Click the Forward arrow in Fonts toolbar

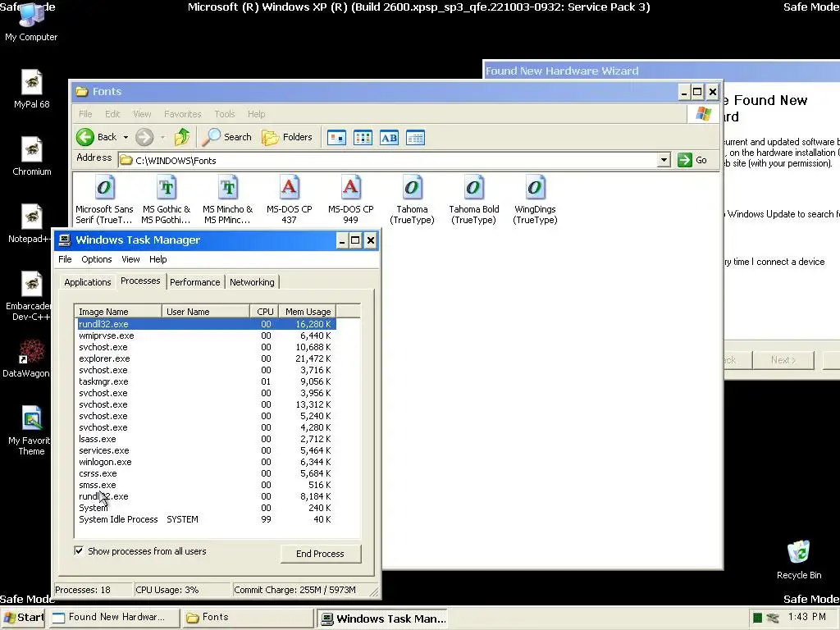(144, 137)
